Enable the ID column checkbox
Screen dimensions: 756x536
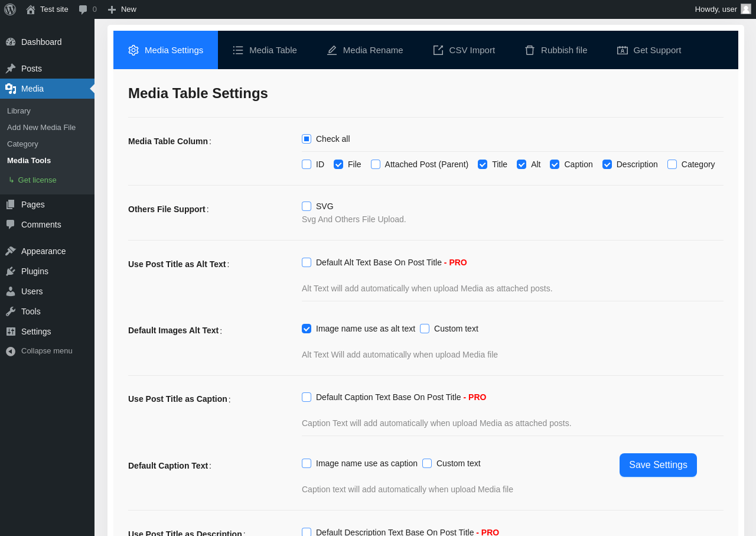pos(307,164)
